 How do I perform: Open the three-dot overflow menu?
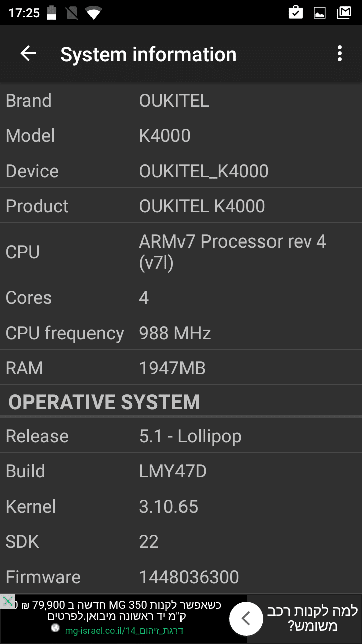340,54
